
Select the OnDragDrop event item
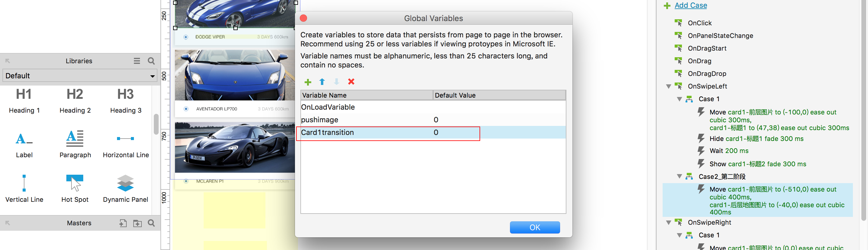[x=707, y=74]
